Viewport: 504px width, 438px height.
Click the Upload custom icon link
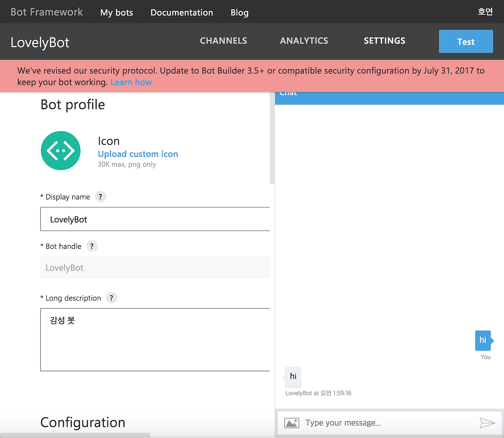(x=138, y=154)
